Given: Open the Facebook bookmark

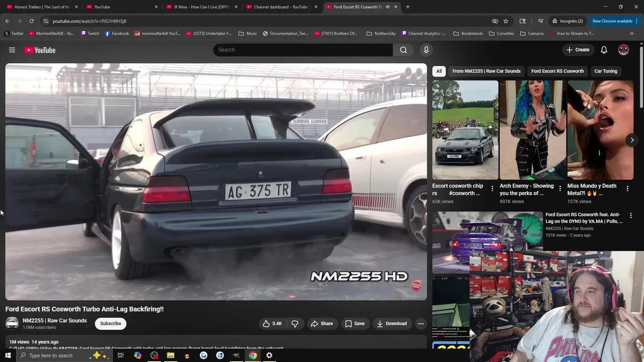Looking at the screenshot, I should [117, 34].
